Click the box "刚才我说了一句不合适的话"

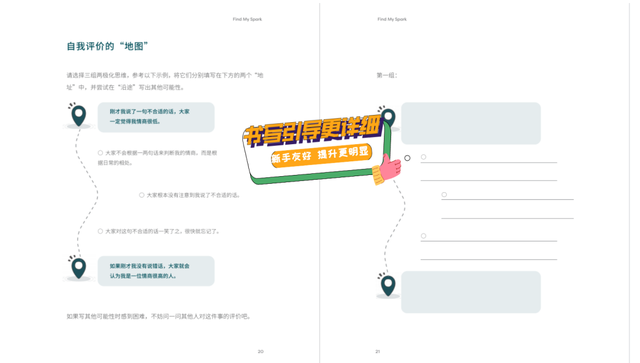pyautogui.click(x=156, y=117)
